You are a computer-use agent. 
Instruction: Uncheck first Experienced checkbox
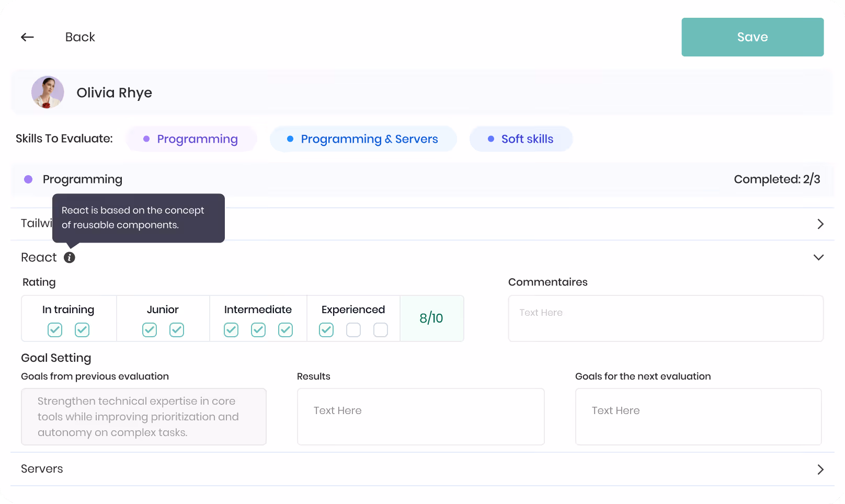click(326, 330)
